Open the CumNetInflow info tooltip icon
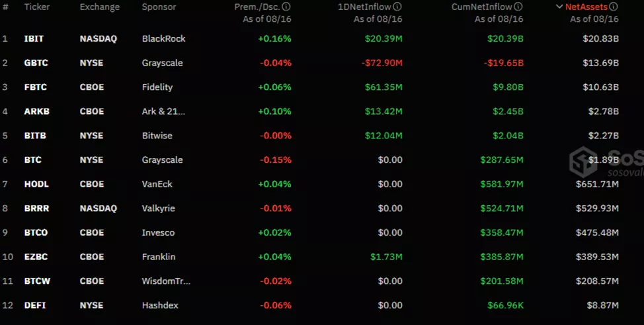The image size is (644, 325). point(519,7)
